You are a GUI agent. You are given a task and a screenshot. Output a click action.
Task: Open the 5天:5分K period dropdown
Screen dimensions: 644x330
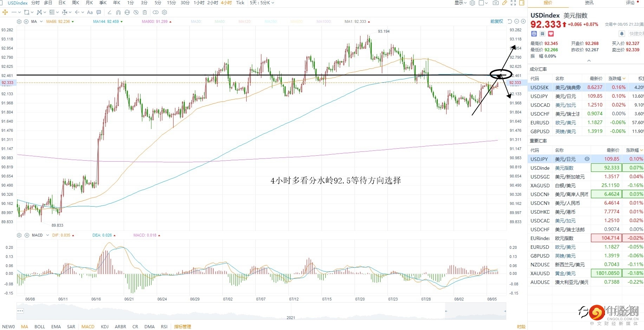pos(262,3)
